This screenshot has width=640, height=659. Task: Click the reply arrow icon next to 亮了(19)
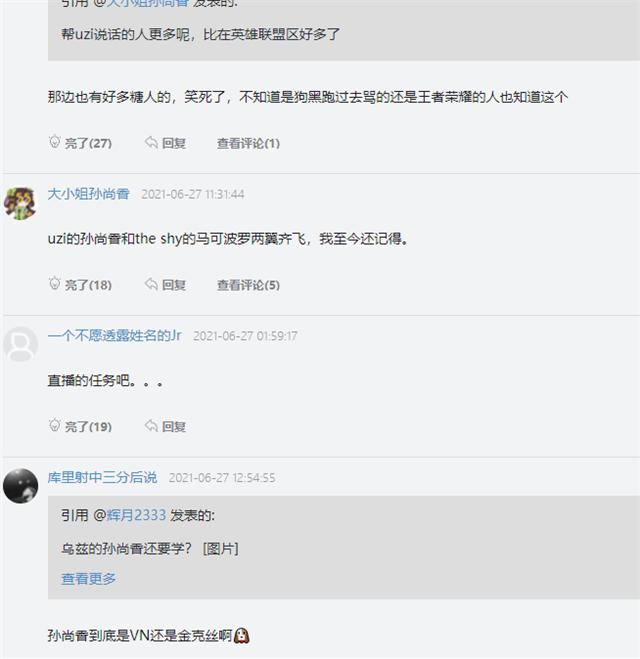[x=151, y=427]
